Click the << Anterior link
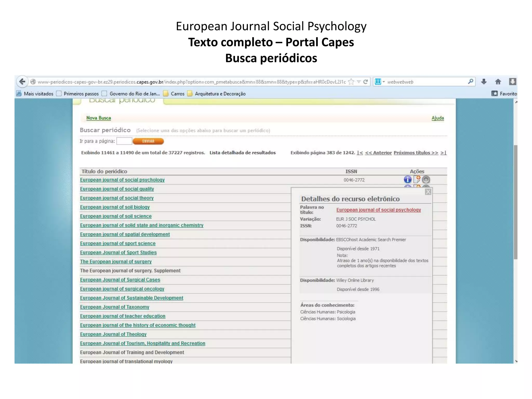 tap(378, 153)
